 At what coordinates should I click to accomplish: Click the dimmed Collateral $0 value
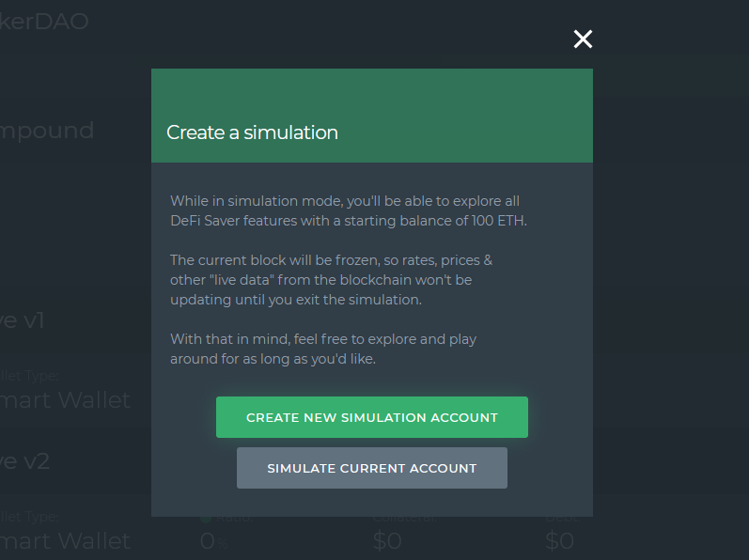(x=387, y=541)
